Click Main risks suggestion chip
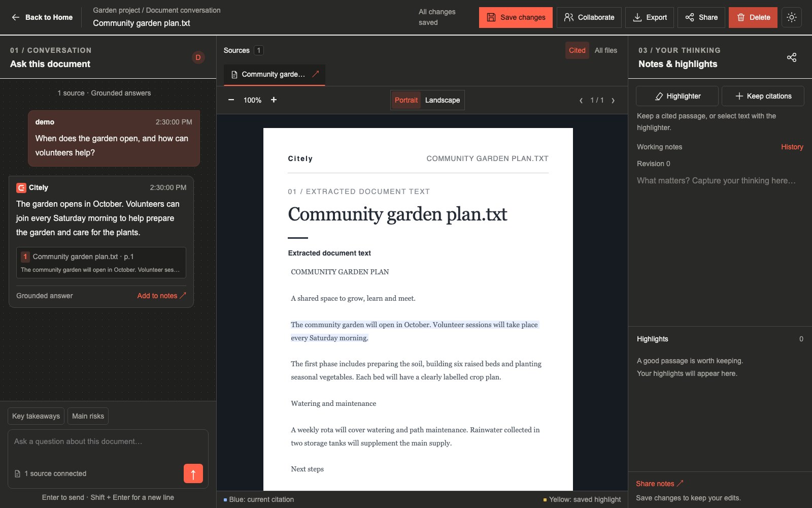Screen dimensions: 812x508 pyautogui.click(x=88, y=416)
